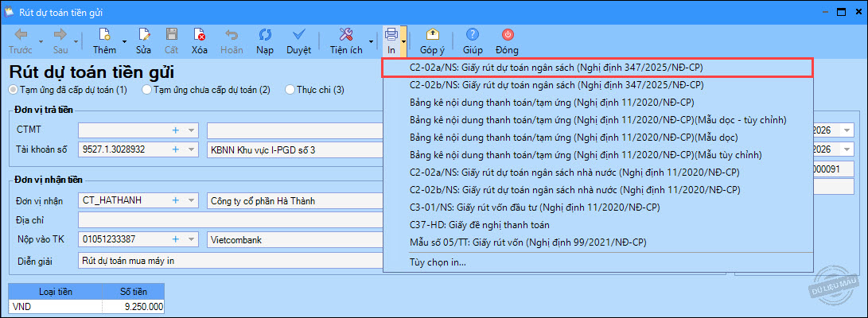Expand the CTMT dropdown arrow
The height and width of the screenshot is (318, 868).
click(x=191, y=130)
